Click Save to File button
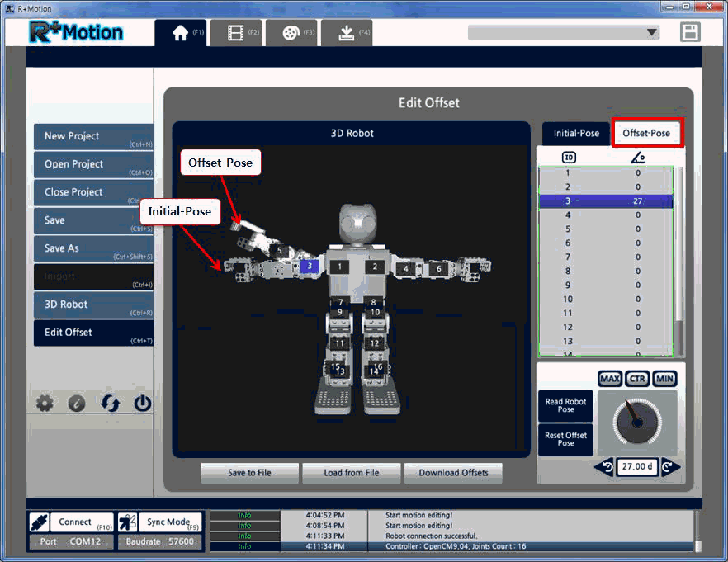The width and height of the screenshot is (728, 562). [250, 473]
